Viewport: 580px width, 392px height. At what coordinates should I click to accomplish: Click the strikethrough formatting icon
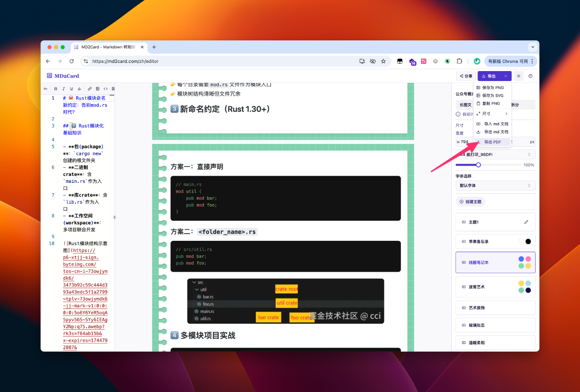[x=80, y=89]
